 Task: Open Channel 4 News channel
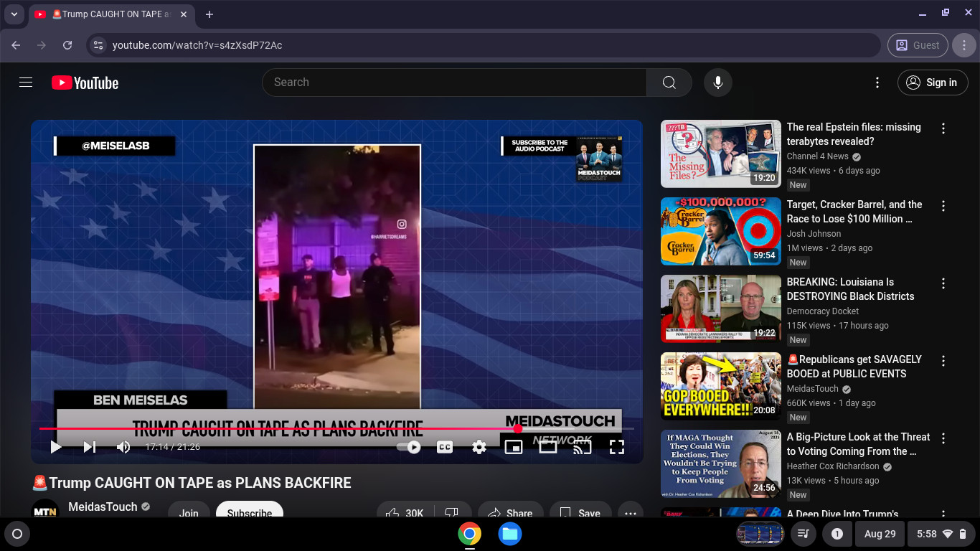(x=817, y=156)
